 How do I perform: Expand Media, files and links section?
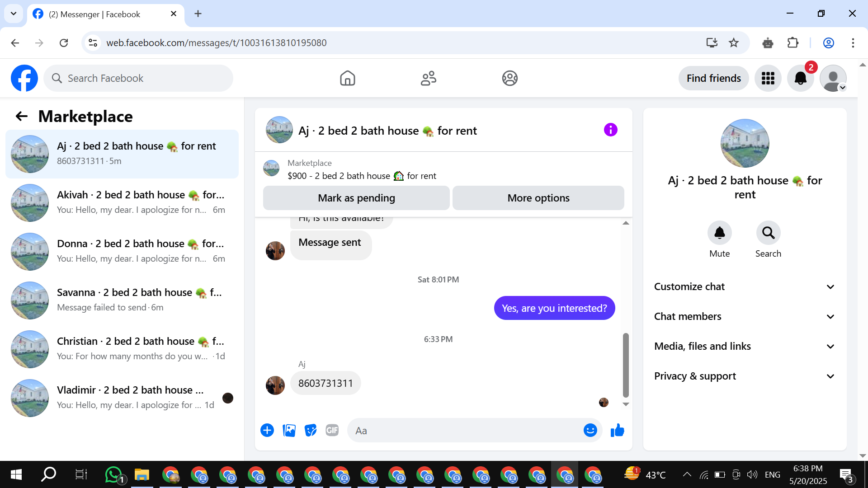pos(745,347)
